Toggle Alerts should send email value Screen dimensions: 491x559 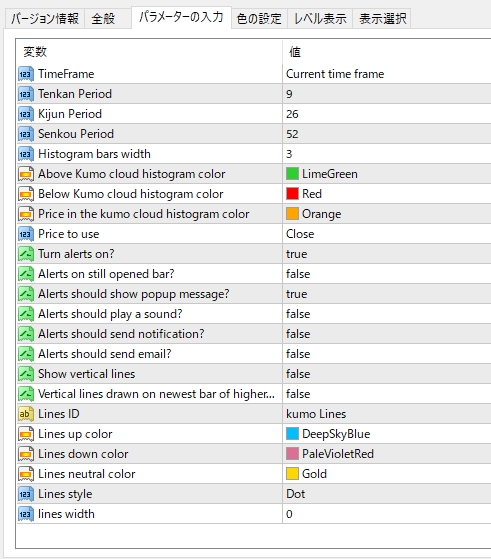point(298,354)
